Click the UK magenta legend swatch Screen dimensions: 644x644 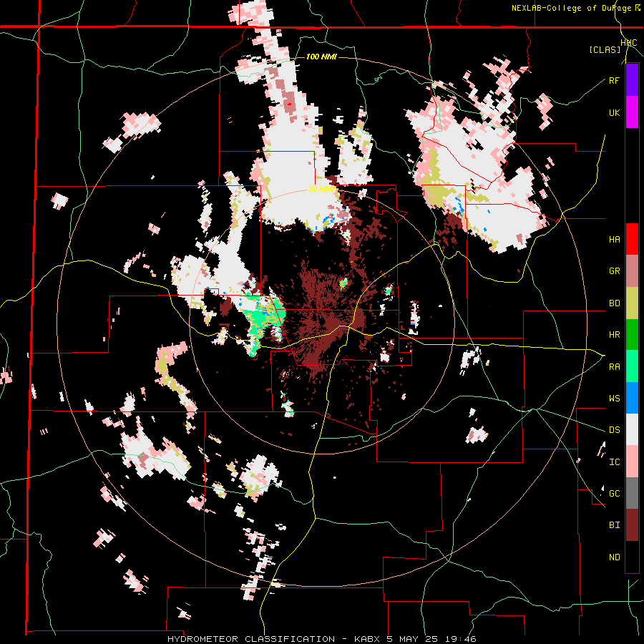pyautogui.click(x=632, y=112)
